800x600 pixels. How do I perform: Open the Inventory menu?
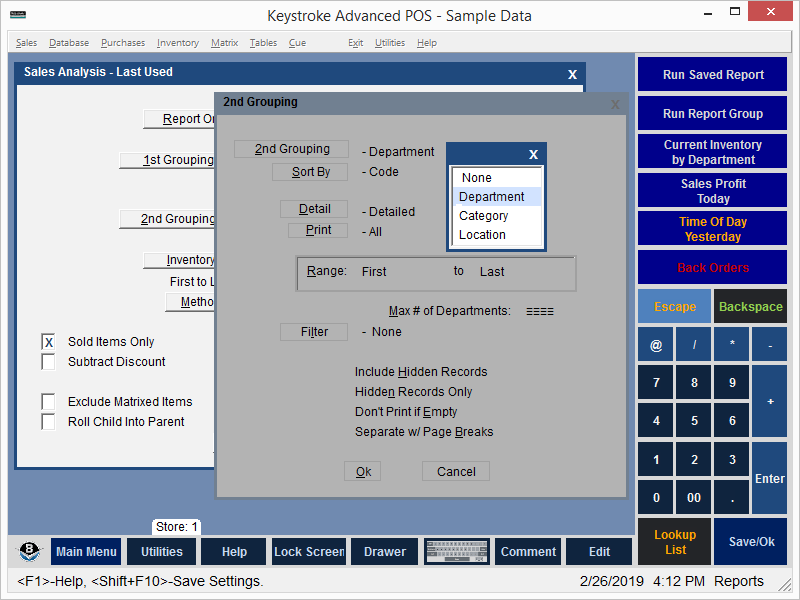pos(177,43)
